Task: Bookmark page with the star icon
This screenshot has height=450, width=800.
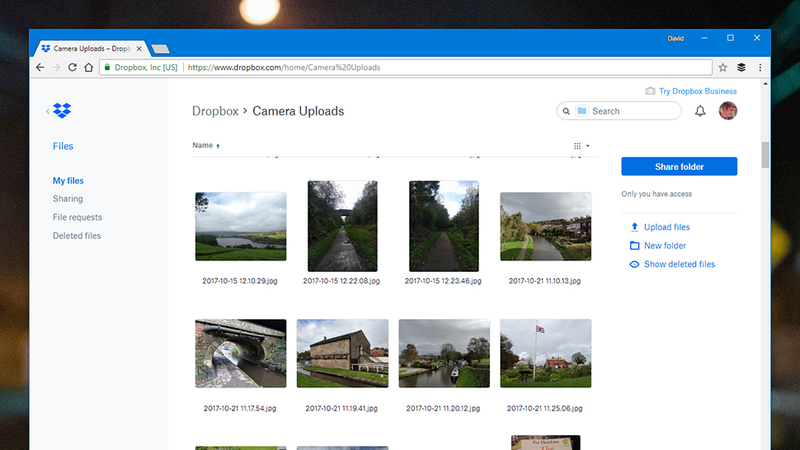Action: click(x=723, y=67)
